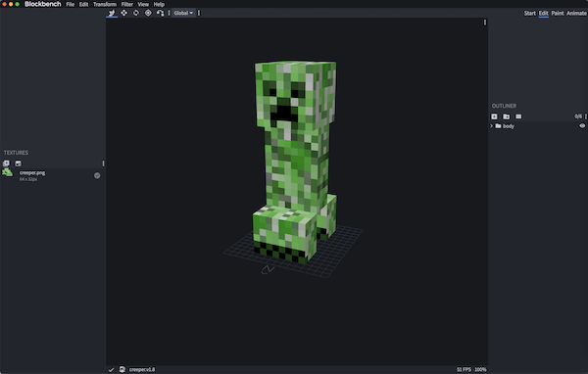Select the Pivot tool
588x374 pixels.
(148, 13)
